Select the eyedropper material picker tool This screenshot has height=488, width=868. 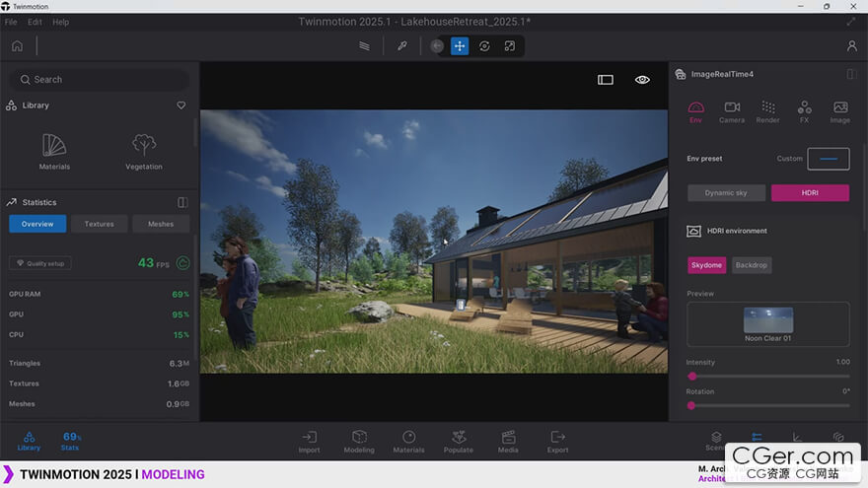tap(401, 46)
